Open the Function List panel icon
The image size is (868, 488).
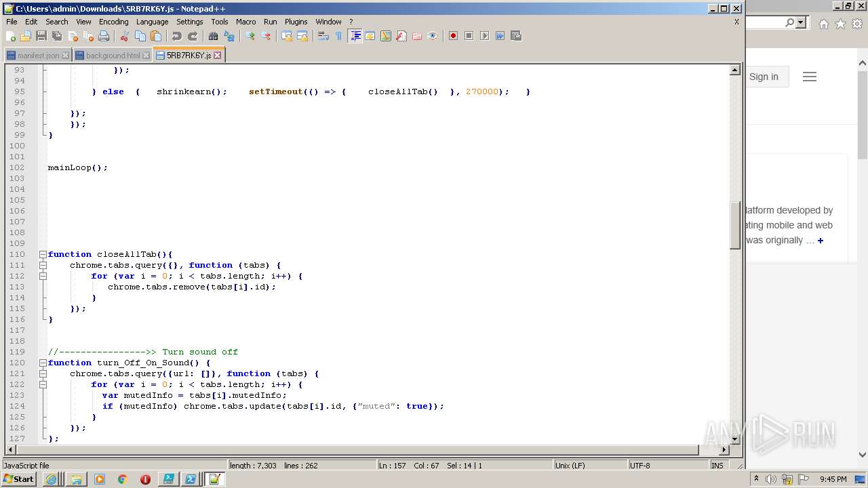coord(401,36)
